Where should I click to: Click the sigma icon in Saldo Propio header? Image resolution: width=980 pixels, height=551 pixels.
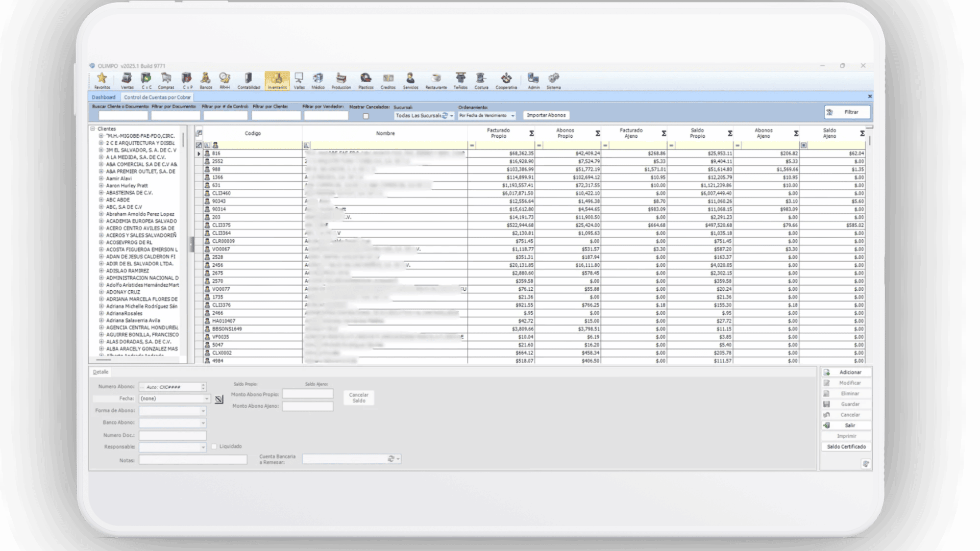point(730,133)
